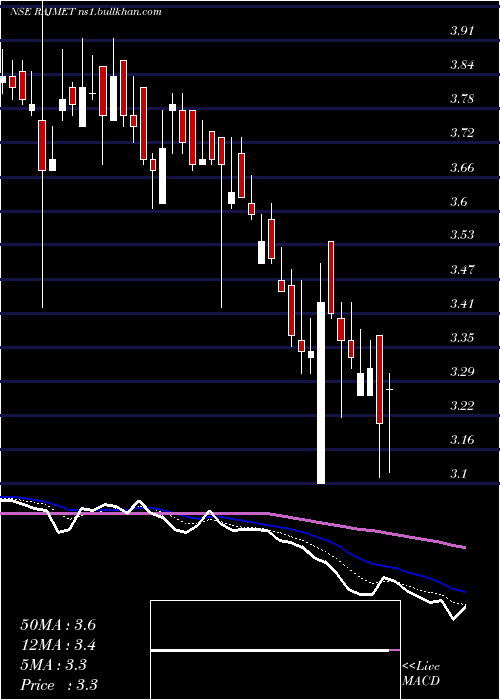Click the 3.66 price axis label
The height and width of the screenshot is (700, 500).
coord(462,167)
